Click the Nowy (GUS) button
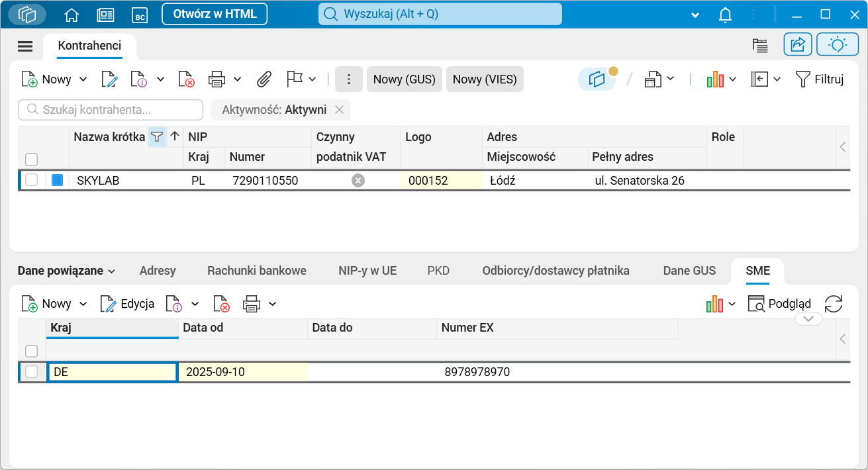 pyautogui.click(x=405, y=79)
